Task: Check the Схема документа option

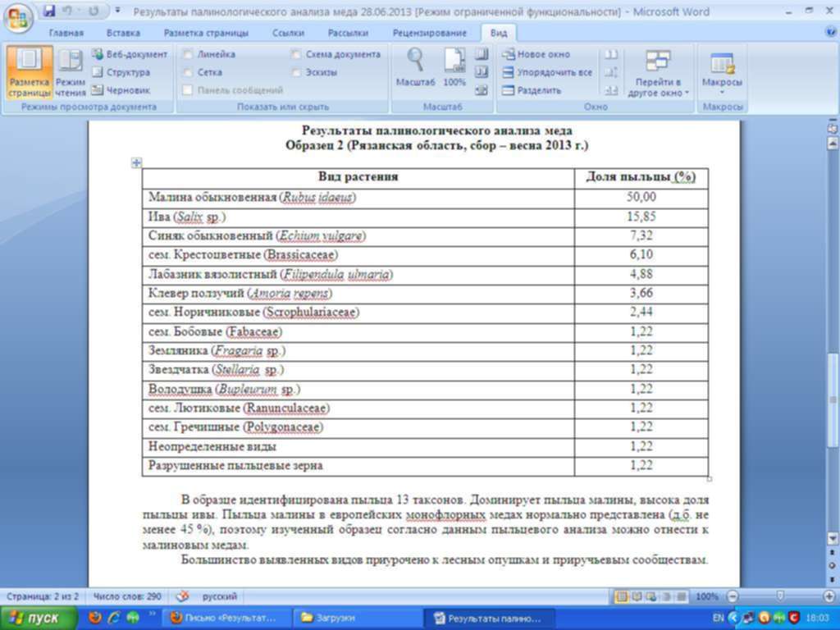Action: tap(296, 54)
